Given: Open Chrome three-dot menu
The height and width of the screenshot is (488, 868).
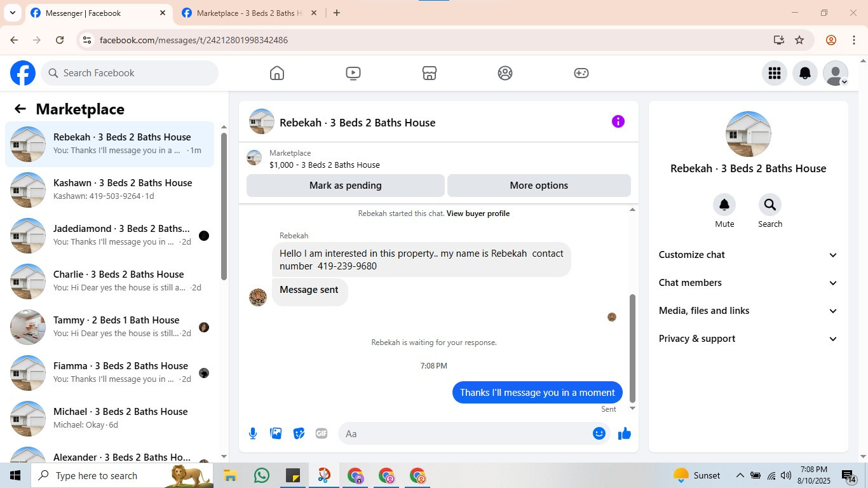Looking at the screenshot, I should 854,40.
